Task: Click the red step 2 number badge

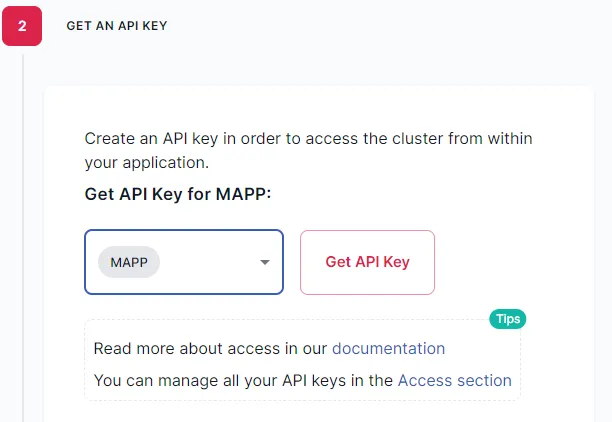Action: (x=22, y=26)
